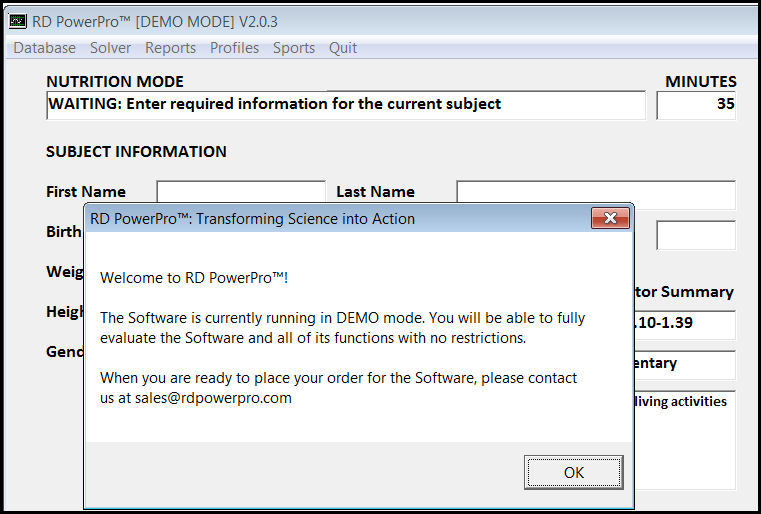Click the 'Welcome to RD PowerPro' message text

(x=194, y=278)
